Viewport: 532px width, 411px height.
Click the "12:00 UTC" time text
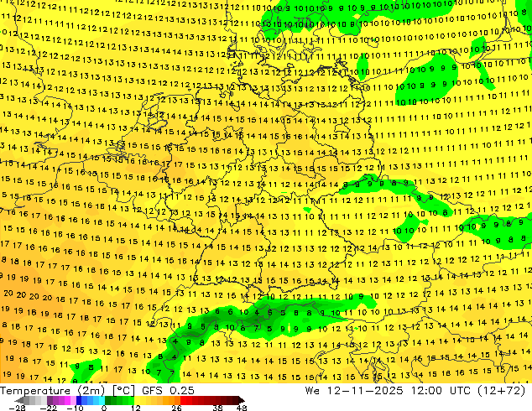coord(443,391)
